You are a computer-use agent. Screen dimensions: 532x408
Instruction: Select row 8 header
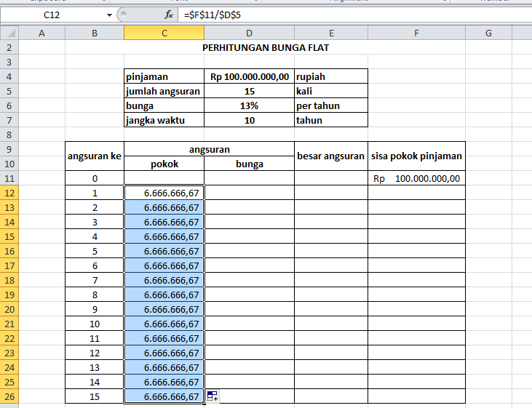pos(9,135)
